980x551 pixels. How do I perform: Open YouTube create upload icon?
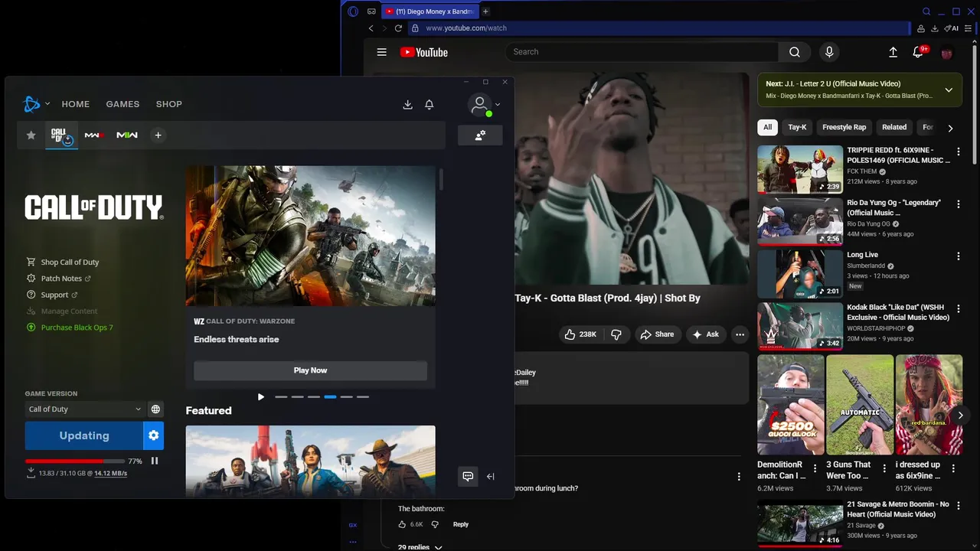click(x=893, y=52)
